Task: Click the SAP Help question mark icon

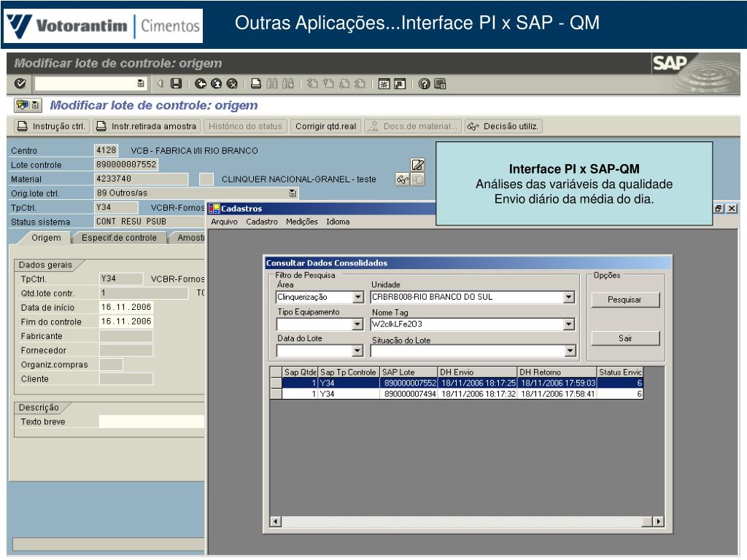Action: click(x=424, y=84)
